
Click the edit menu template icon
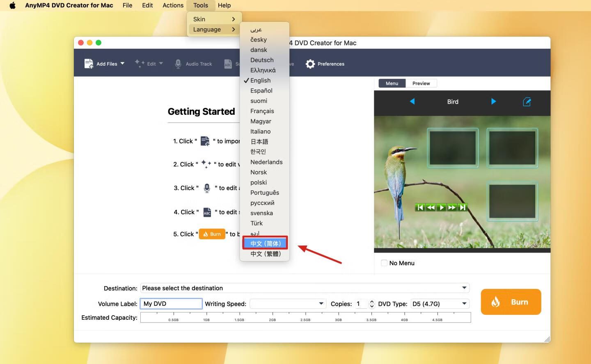527,102
